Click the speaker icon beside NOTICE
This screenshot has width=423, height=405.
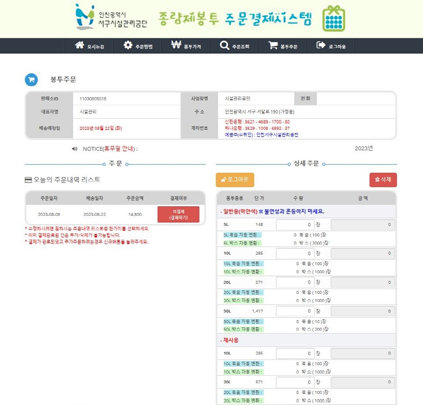point(75,149)
